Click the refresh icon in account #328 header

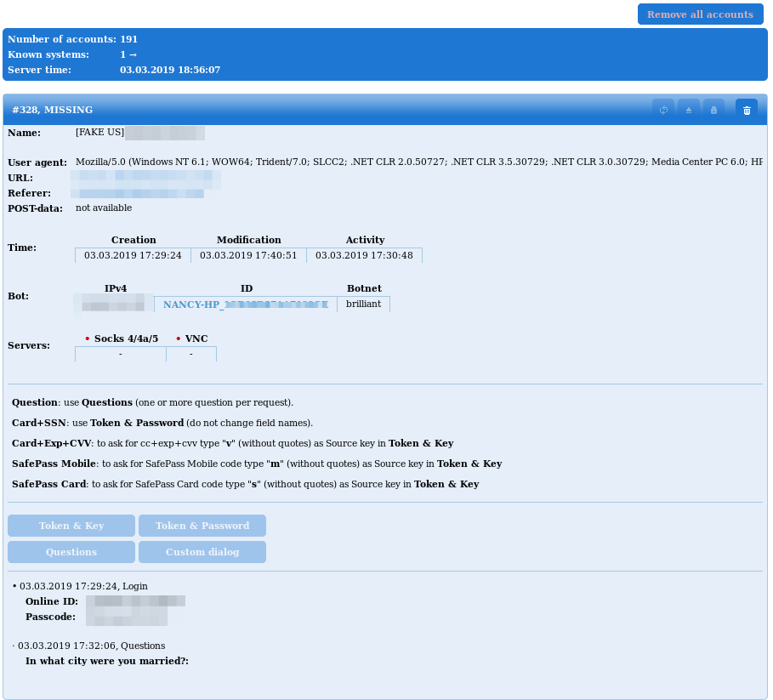(x=663, y=110)
